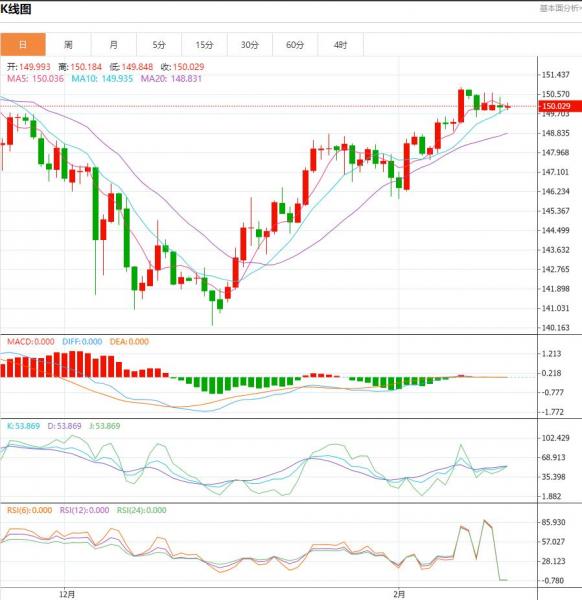
Task: Switch to the 月 monthly tab
Action: click(x=114, y=45)
